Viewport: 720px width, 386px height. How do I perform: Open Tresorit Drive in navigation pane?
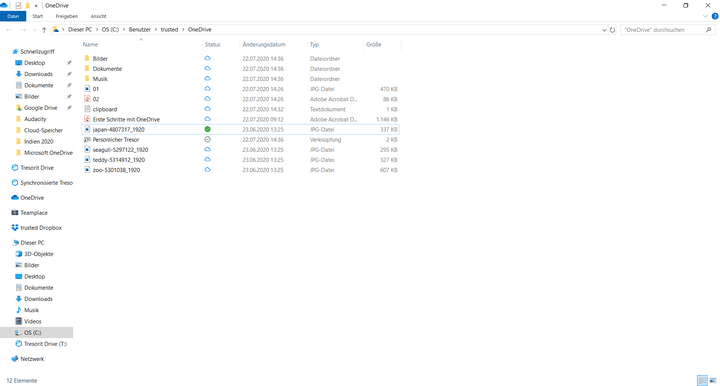point(37,168)
